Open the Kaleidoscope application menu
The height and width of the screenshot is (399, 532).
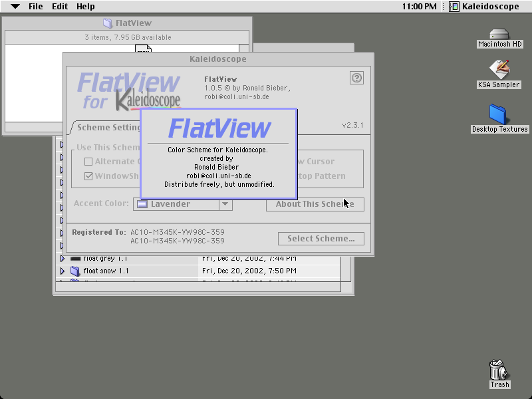(x=484, y=7)
